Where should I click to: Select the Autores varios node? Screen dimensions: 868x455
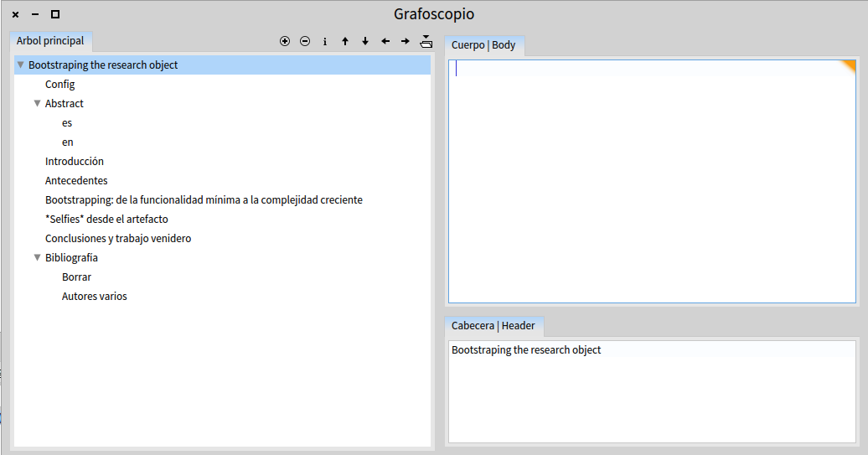tap(95, 297)
